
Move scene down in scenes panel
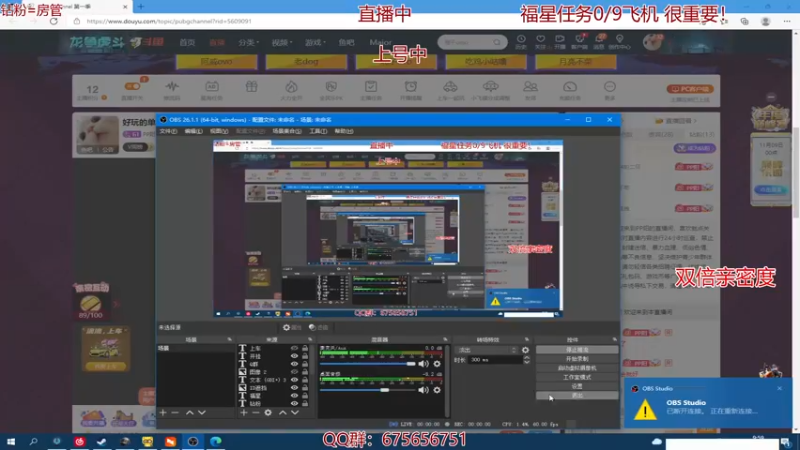[x=202, y=412]
